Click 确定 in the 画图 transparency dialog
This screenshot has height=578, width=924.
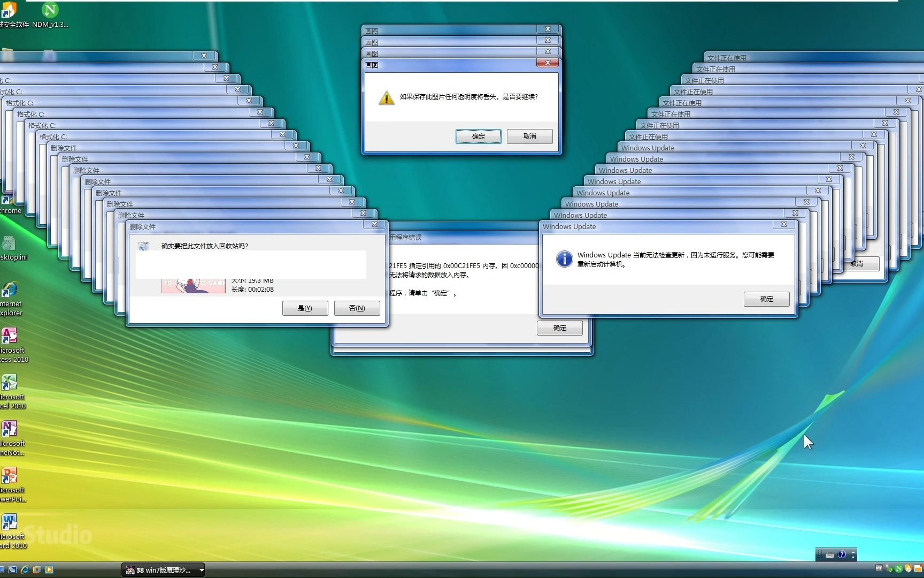(x=479, y=136)
